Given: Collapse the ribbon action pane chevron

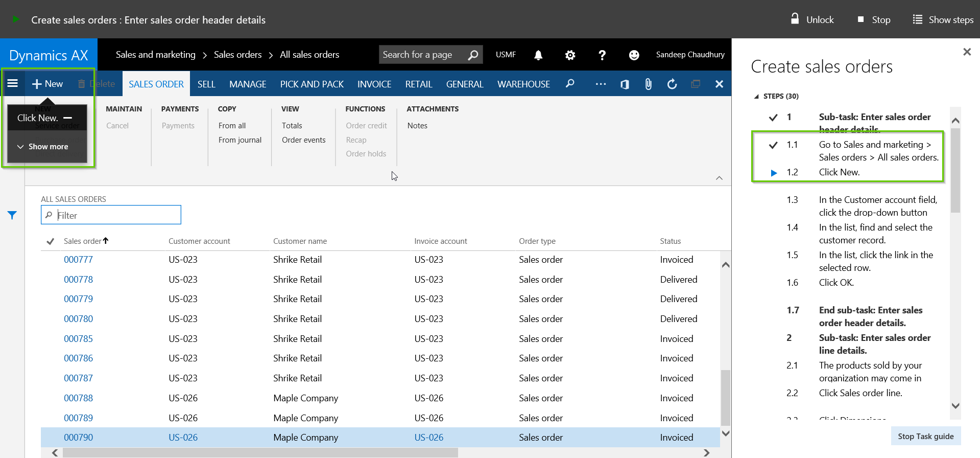Looking at the screenshot, I should (719, 178).
